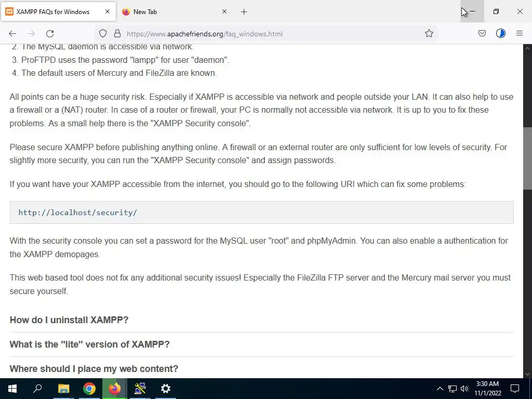532x399 pixels.
Task: Click the scrollbar up arrow
Action: point(527,48)
